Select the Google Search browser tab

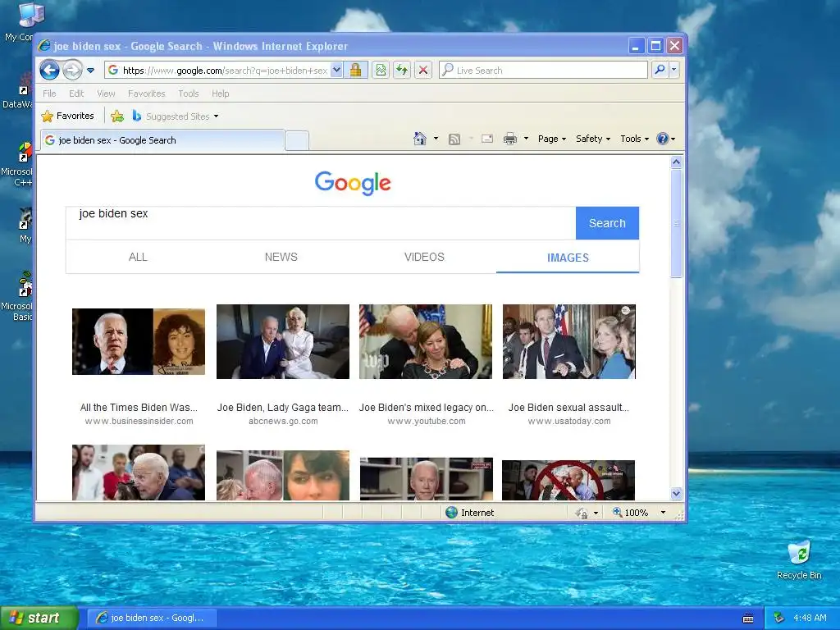pyautogui.click(x=162, y=140)
